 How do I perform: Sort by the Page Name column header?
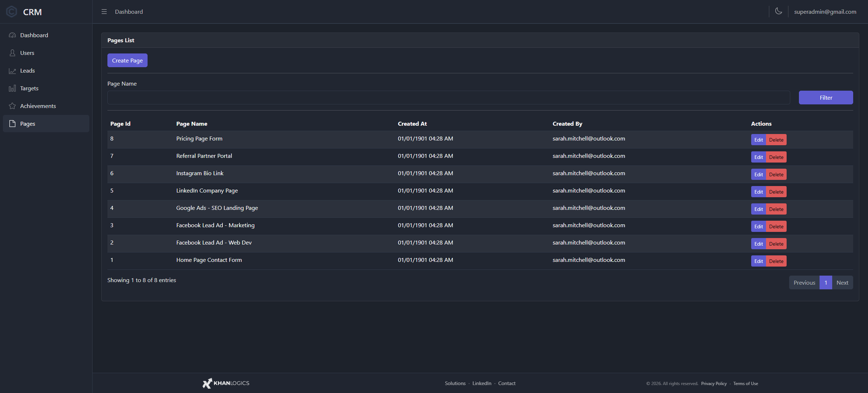pyautogui.click(x=192, y=124)
